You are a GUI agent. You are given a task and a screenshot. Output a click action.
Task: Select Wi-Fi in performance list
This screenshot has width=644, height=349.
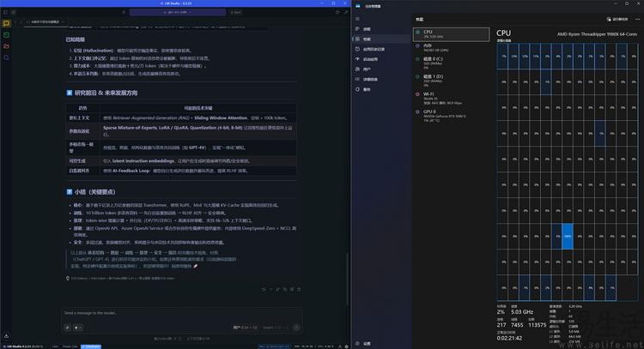point(451,99)
